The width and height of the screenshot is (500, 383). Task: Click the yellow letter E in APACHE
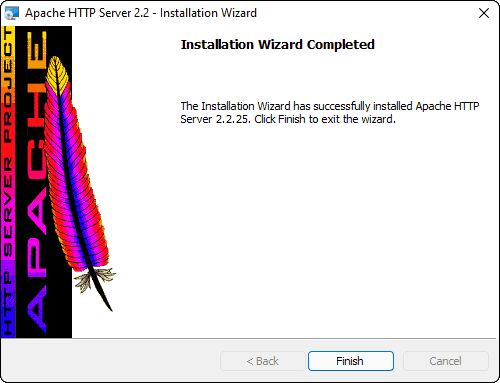click(37, 50)
